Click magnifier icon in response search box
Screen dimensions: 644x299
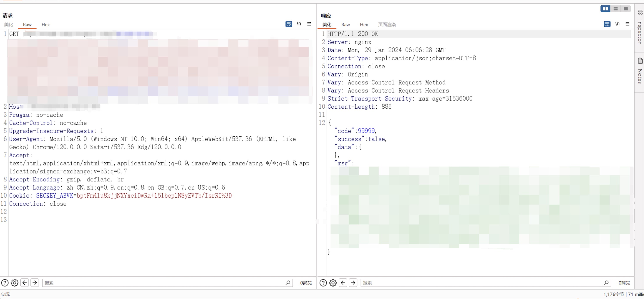pos(606,283)
